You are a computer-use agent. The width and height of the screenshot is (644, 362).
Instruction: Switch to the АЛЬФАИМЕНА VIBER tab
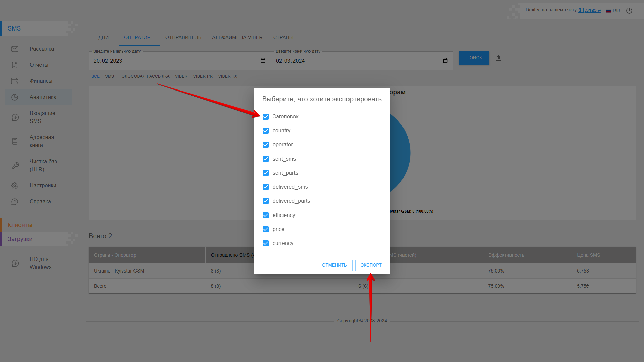click(237, 37)
